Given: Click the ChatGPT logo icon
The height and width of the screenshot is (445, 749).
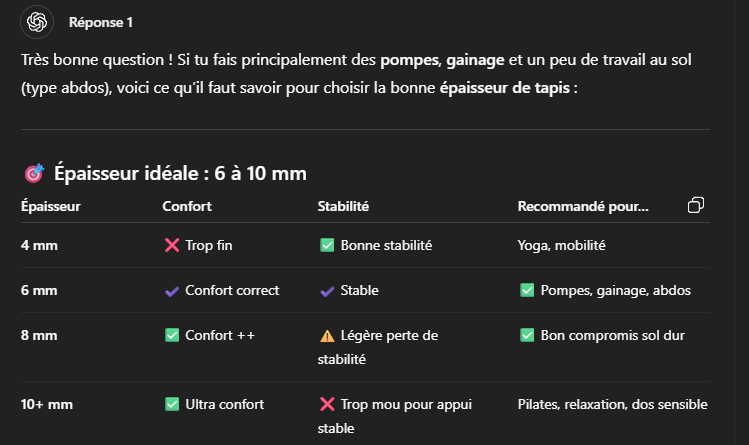Looking at the screenshot, I should (x=38, y=21).
